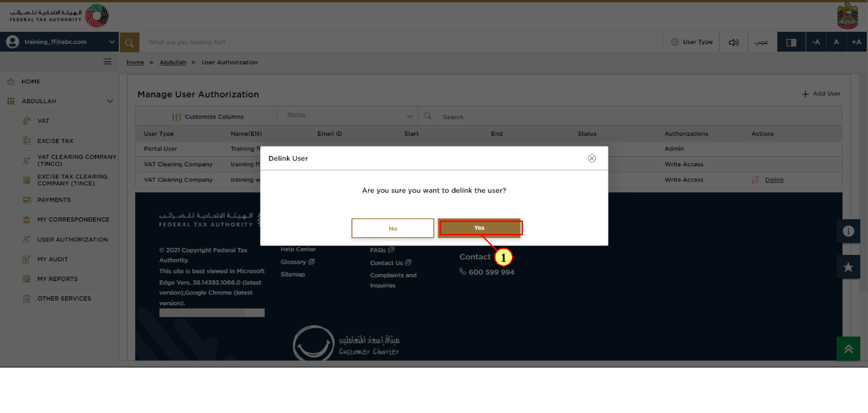Image resolution: width=868 pixels, height=413 pixels.
Task: Click Add User
Action: pos(821,94)
